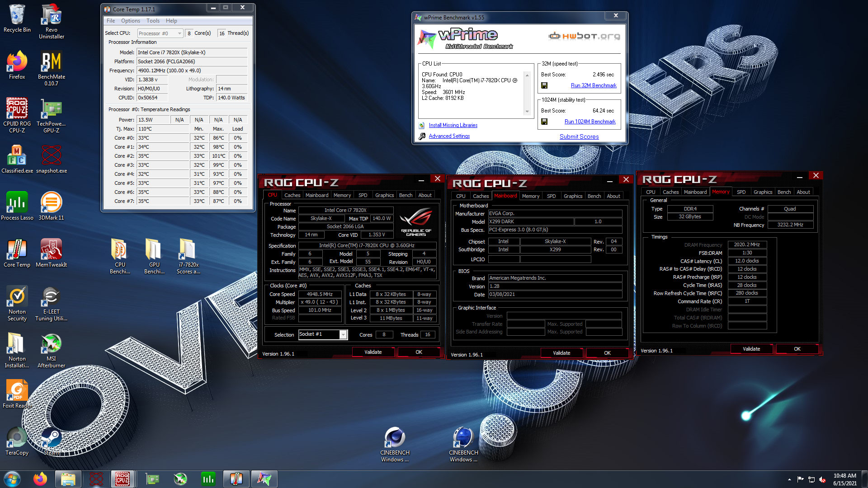The width and height of the screenshot is (868, 488).
Task: Click network icon in system tray
Action: pyautogui.click(x=811, y=479)
